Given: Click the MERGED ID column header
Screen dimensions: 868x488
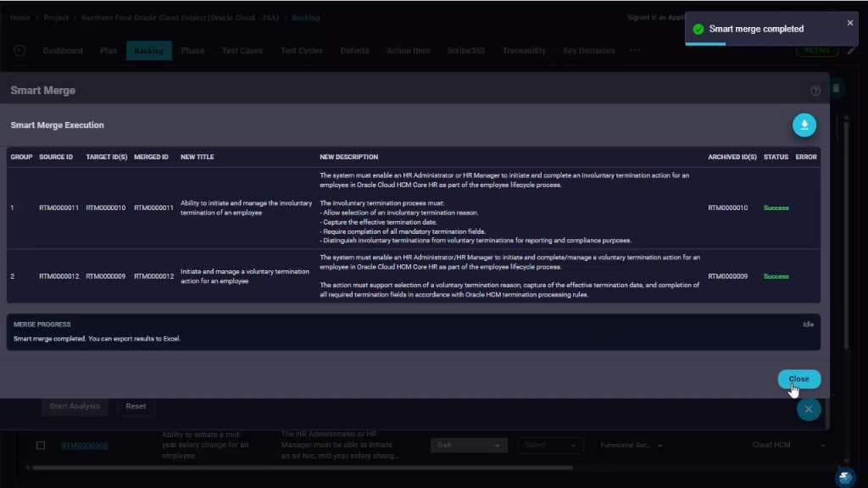Looking at the screenshot, I should (x=151, y=157).
